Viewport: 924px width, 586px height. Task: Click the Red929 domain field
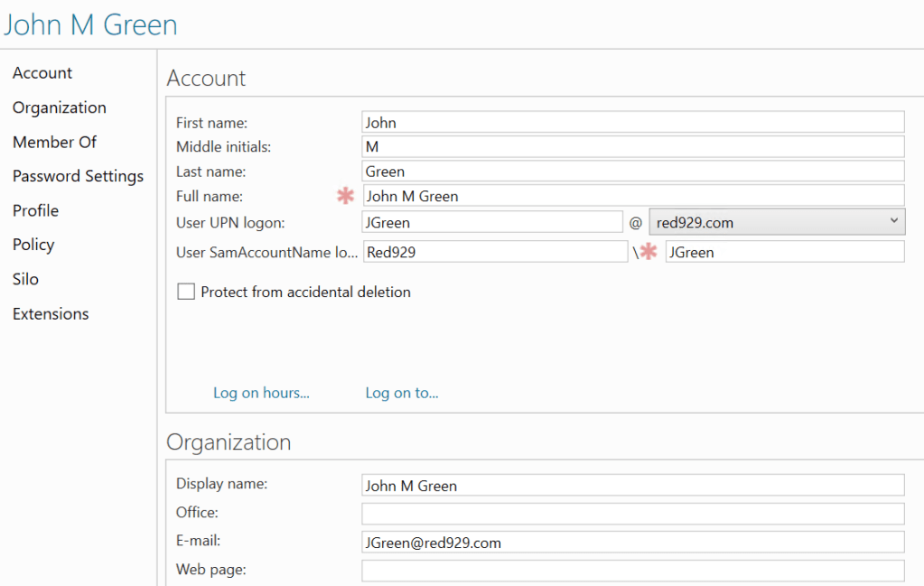494,253
